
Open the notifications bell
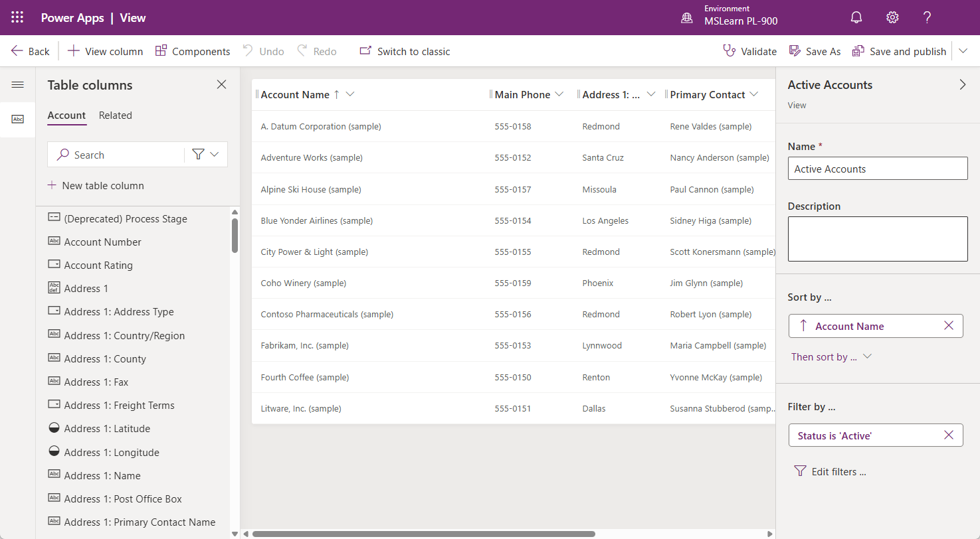coord(856,17)
